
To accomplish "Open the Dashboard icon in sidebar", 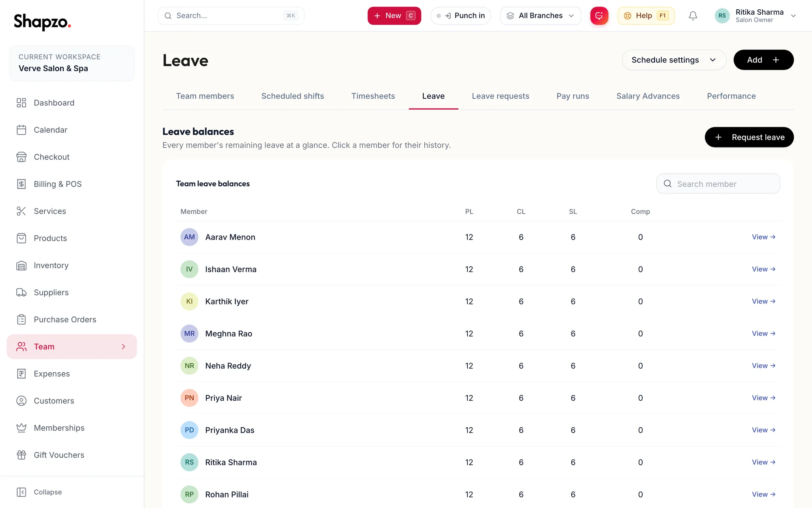I will [22, 103].
